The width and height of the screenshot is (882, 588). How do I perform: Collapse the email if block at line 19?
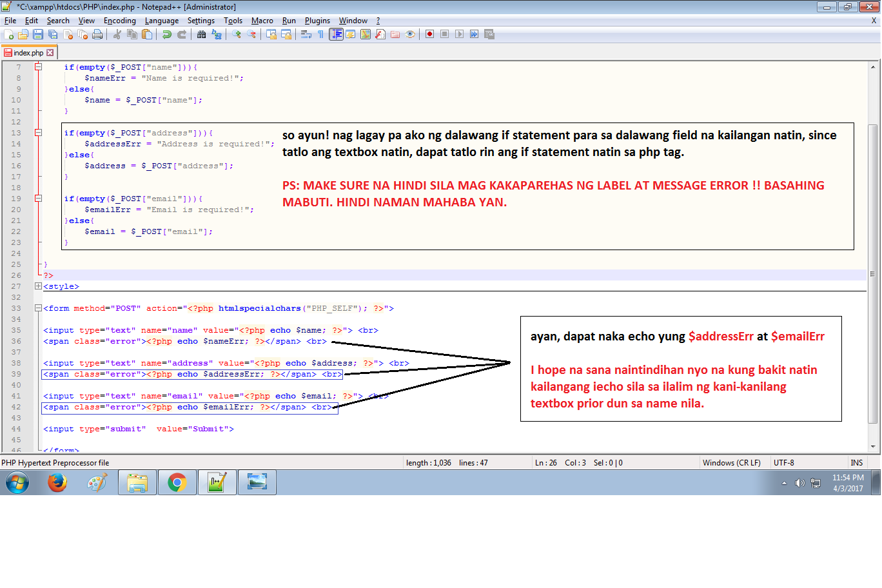pyautogui.click(x=37, y=198)
